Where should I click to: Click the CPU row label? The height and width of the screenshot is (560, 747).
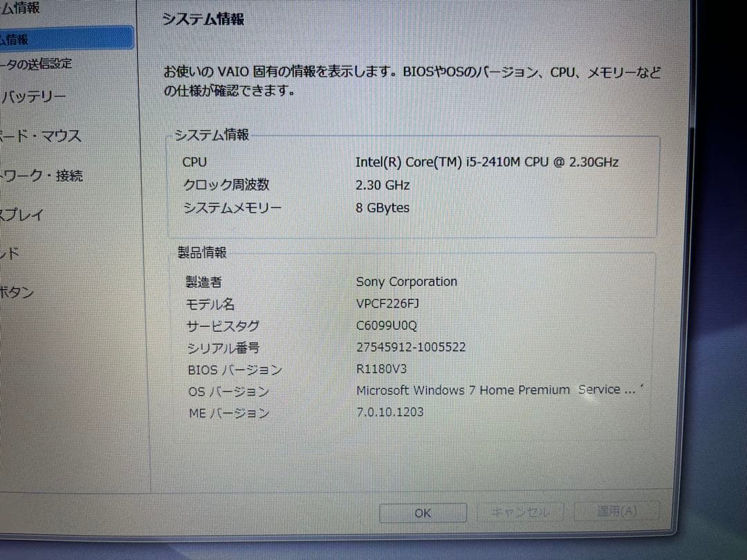(194, 162)
